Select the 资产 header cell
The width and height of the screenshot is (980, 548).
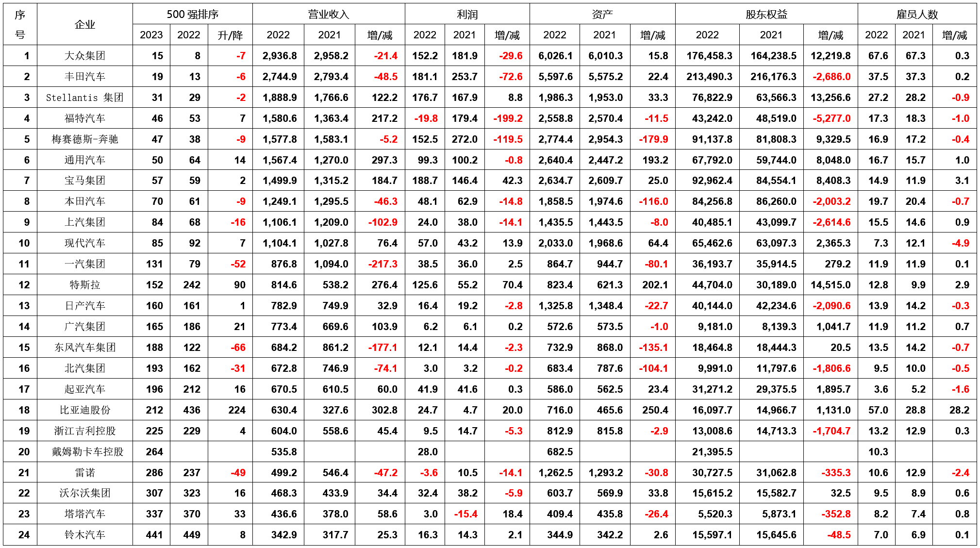(x=602, y=15)
